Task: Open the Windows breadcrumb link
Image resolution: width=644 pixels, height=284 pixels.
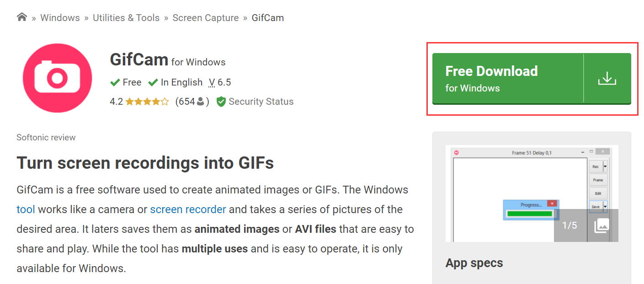Action: click(60, 18)
